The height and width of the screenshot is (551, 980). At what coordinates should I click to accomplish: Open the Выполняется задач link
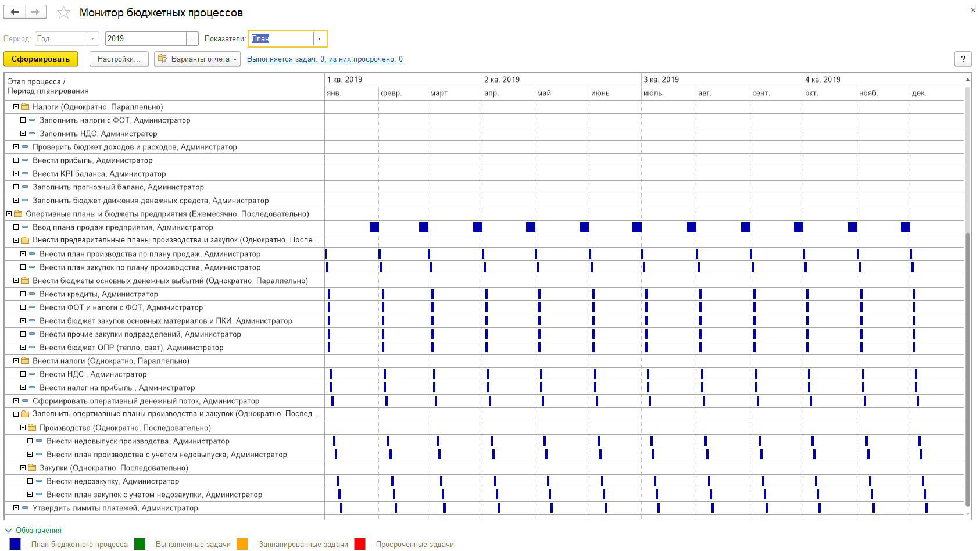tap(325, 59)
